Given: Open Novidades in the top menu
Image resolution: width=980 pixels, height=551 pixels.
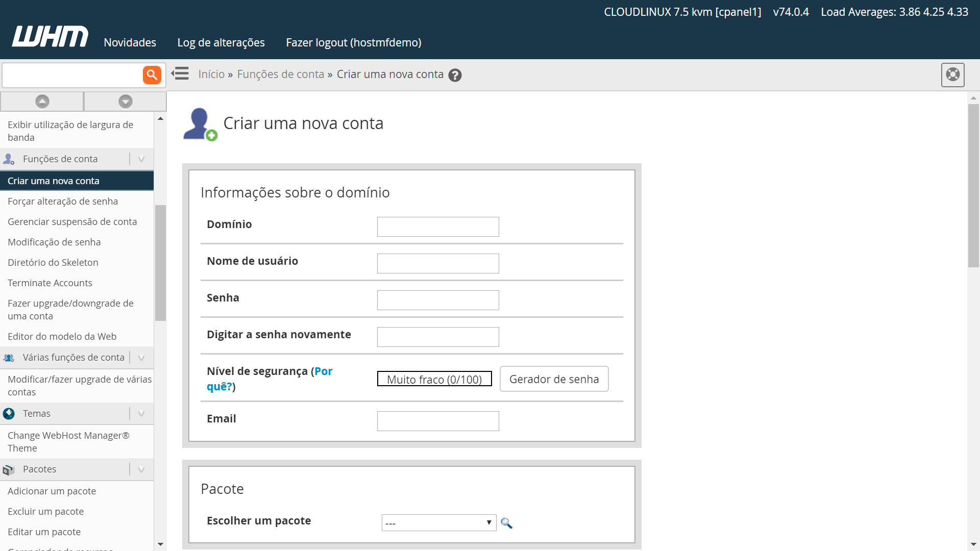Looking at the screenshot, I should [130, 42].
